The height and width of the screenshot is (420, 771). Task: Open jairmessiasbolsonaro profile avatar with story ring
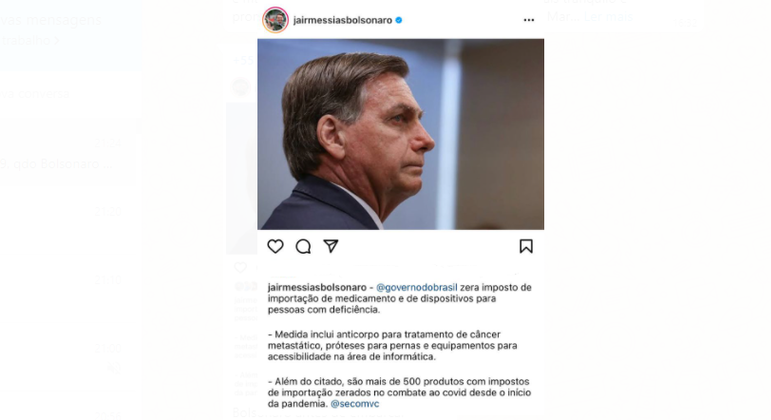tap(275, 20)
